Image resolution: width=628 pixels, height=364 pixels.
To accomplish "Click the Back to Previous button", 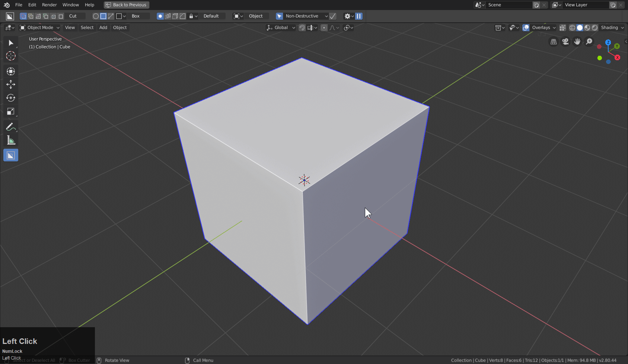I will (x=126, y=5).
